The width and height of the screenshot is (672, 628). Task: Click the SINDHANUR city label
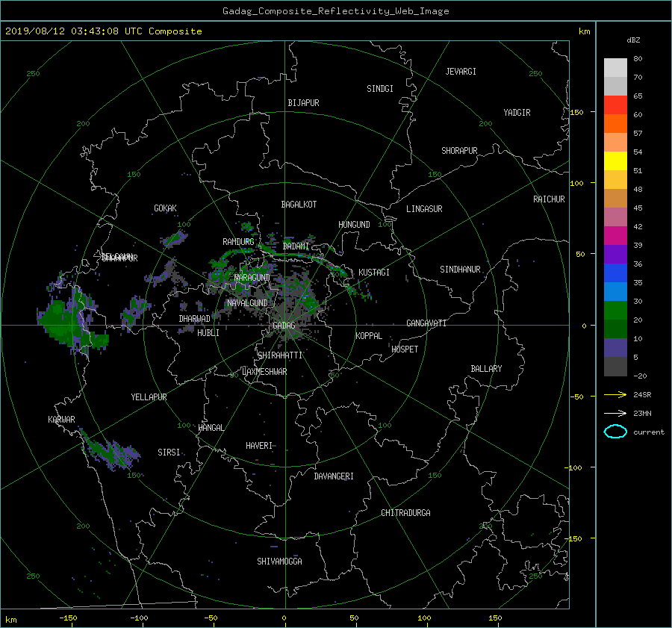coord(460,270)
